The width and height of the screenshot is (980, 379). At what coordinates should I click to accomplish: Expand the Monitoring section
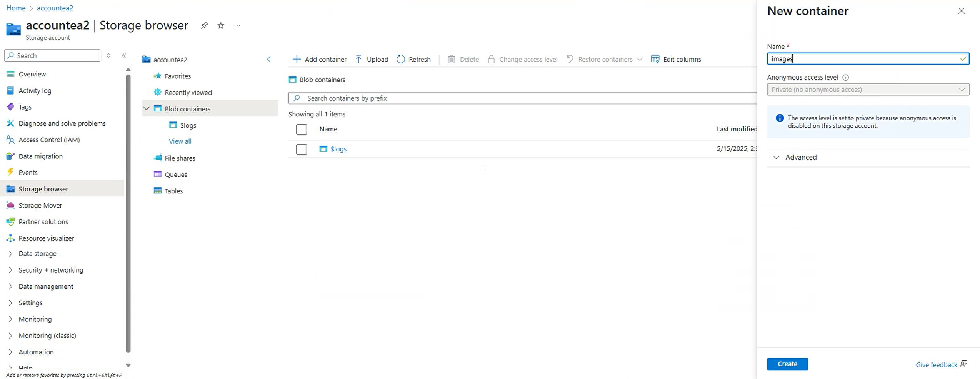tap(10, 319)
